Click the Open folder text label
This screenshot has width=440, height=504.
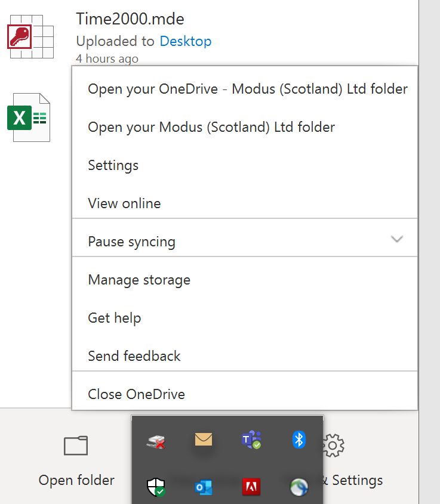point(76,480)
